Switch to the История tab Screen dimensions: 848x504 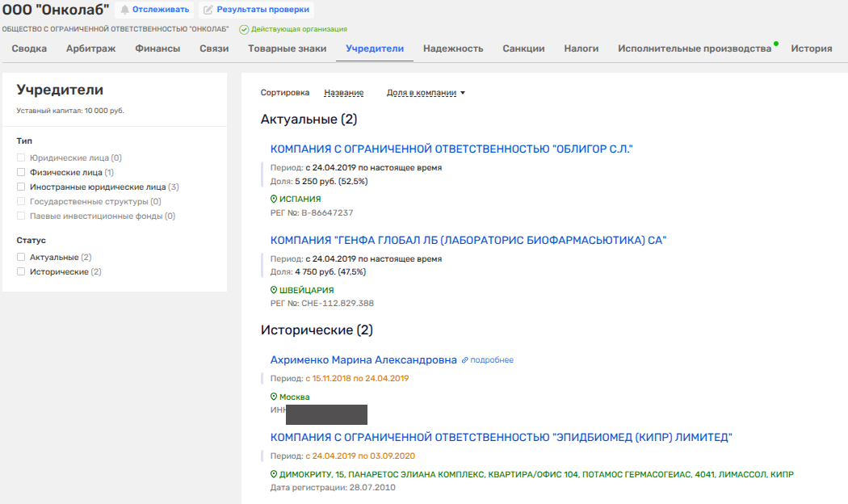click(x=811, y=48)
